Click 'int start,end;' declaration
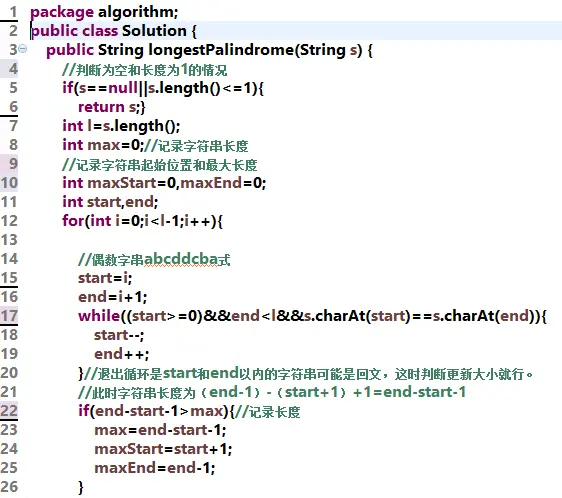Image resolution: width=562 pixels, height=498 pixels. click(110, 202)
